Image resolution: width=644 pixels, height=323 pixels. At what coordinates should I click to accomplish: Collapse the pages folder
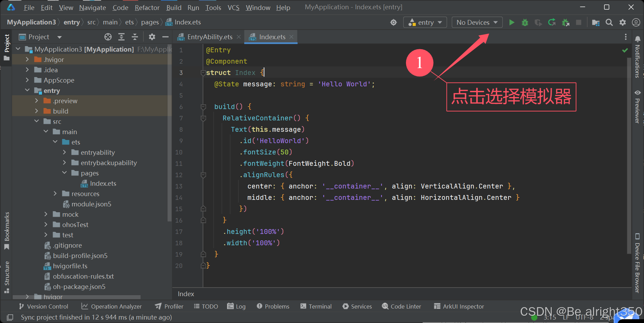[x=64, y=173]
